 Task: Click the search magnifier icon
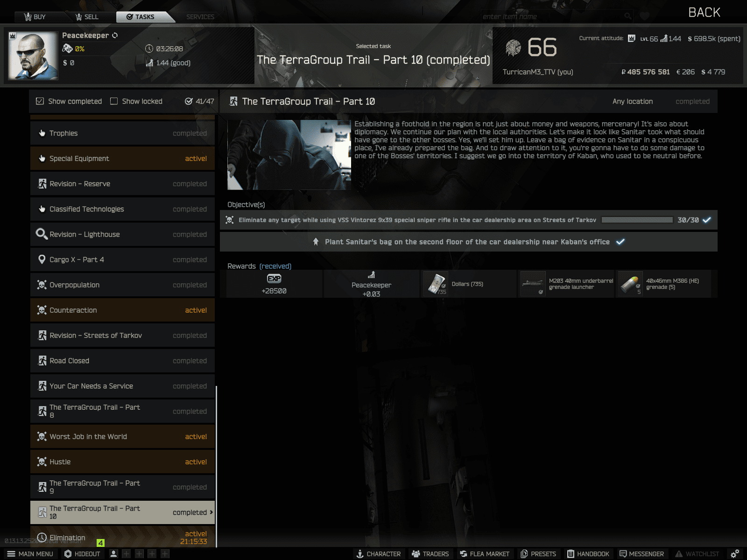pyautogui.click(x=628, y=16)
